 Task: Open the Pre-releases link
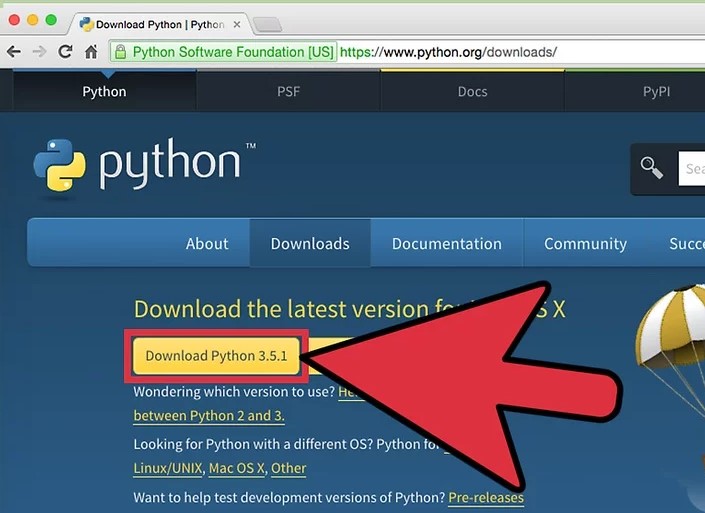pos(486,497)
